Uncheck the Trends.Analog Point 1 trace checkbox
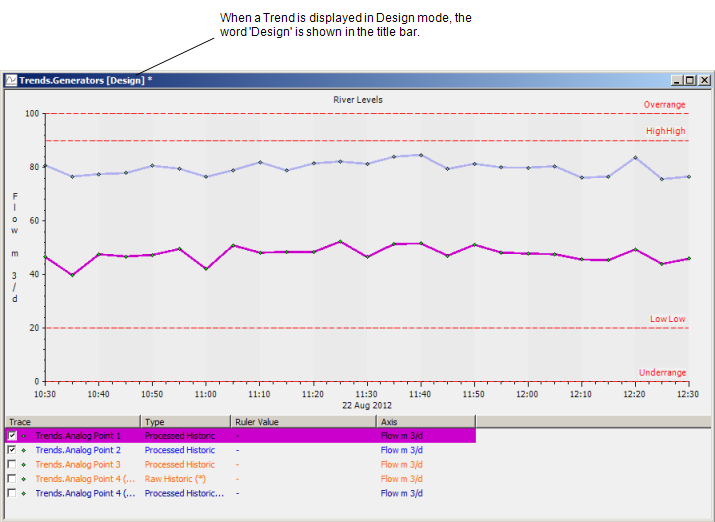The image size is (715, 522). point(12,436)
